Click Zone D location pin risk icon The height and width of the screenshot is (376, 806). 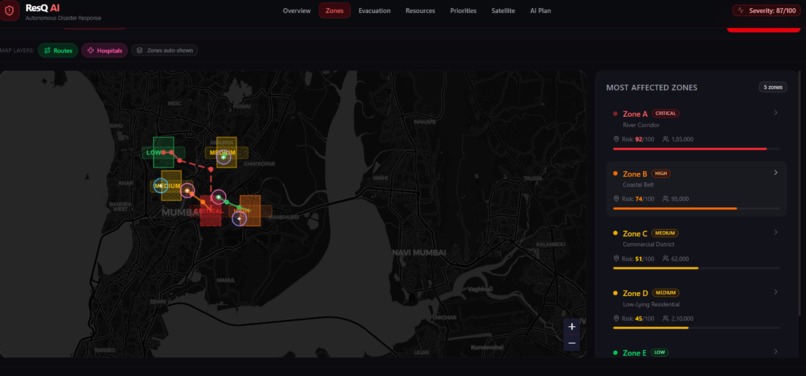tap(616, 318)
